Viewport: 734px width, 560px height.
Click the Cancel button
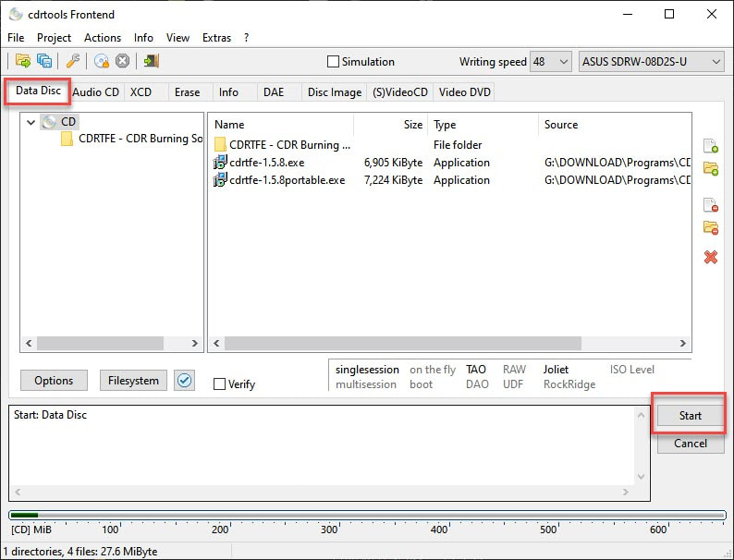[x=690, y=443]
